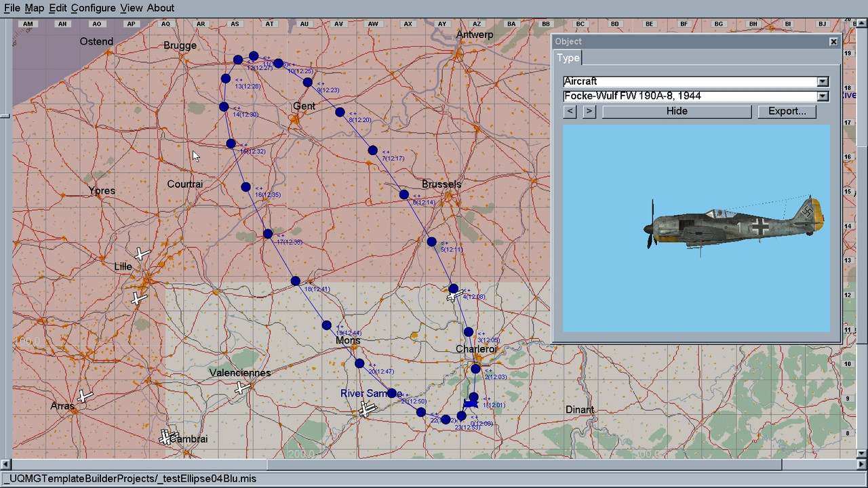This screenshot has width=868, height=488.
Task: Click the AM grid column label
Action: click(x=28, y=24)
